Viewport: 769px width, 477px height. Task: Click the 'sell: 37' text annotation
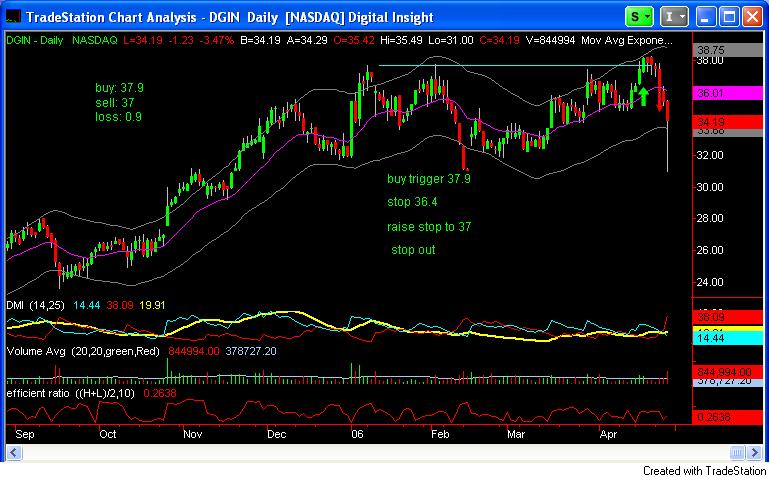tap(114, 103)
